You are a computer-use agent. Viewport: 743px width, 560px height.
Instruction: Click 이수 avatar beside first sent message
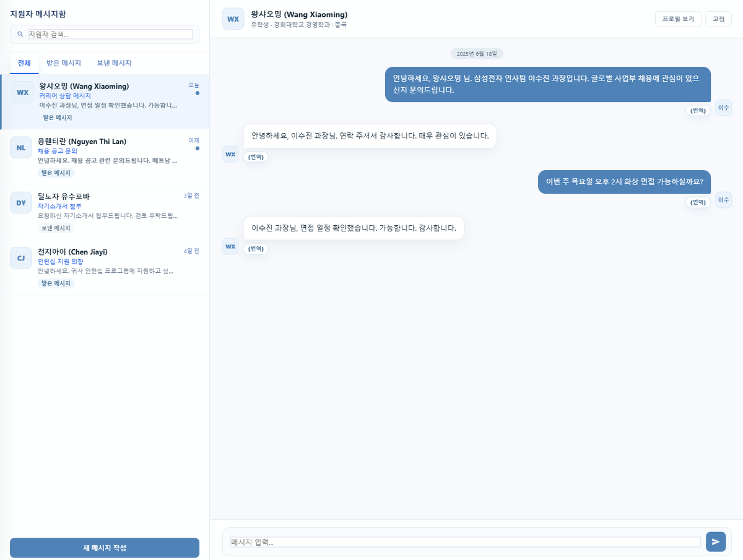coord(723,108)
